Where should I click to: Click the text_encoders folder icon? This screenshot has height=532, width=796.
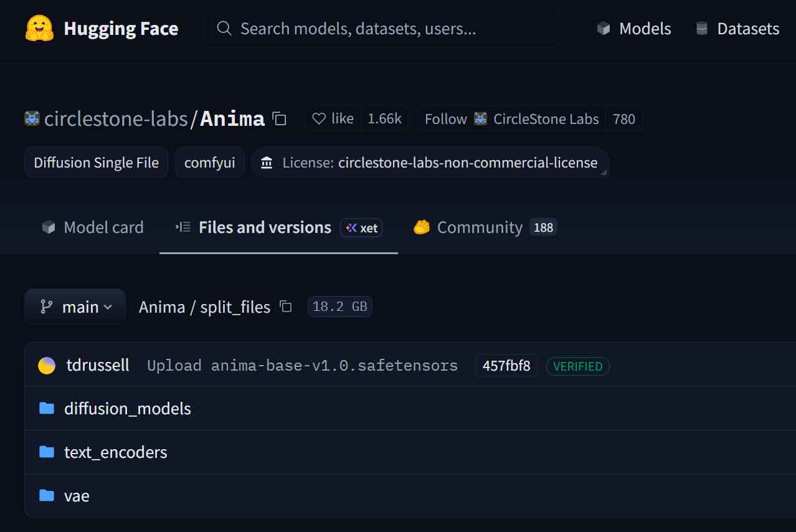(47, 452)
